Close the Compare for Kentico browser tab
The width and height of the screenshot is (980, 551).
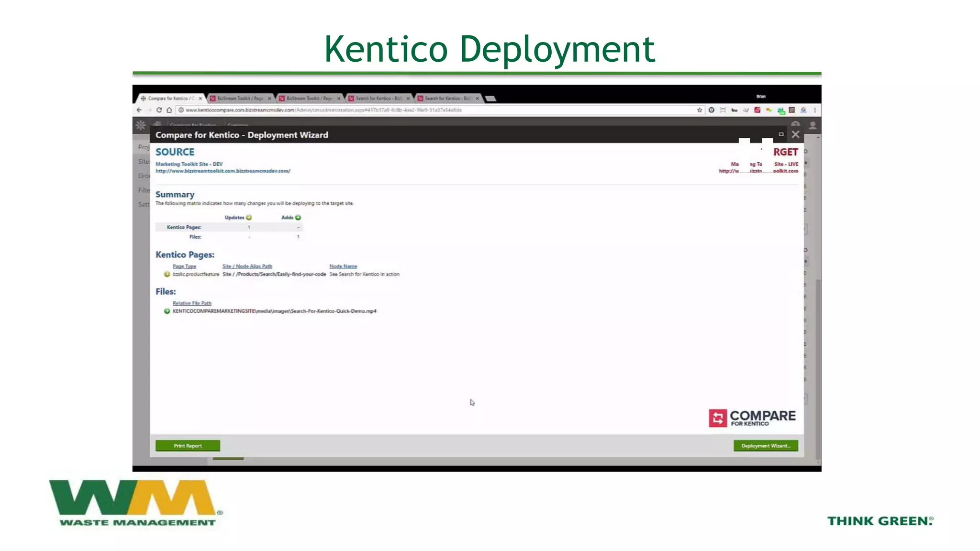200,99
